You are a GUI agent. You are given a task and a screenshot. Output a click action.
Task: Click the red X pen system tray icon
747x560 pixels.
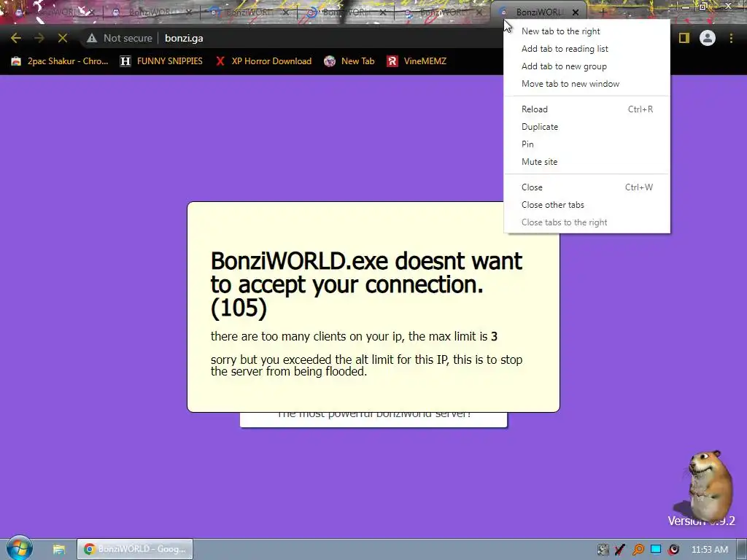[620, 550]
